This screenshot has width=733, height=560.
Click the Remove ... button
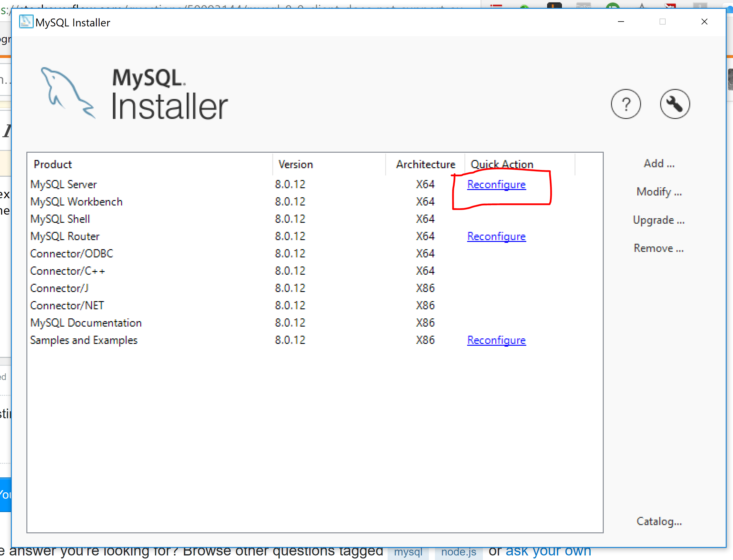point(659,248)
